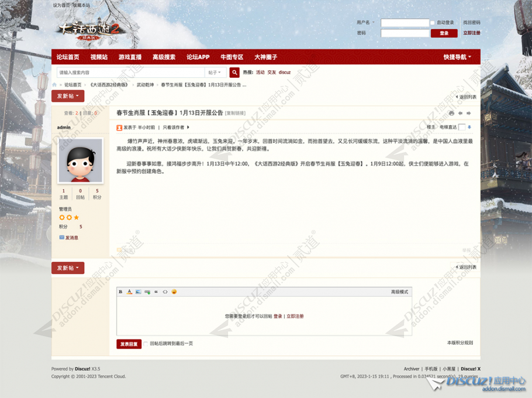Click breadcrumb 《大话西游2经典版》
Viewport: 532px width, 398px height.
109,84
